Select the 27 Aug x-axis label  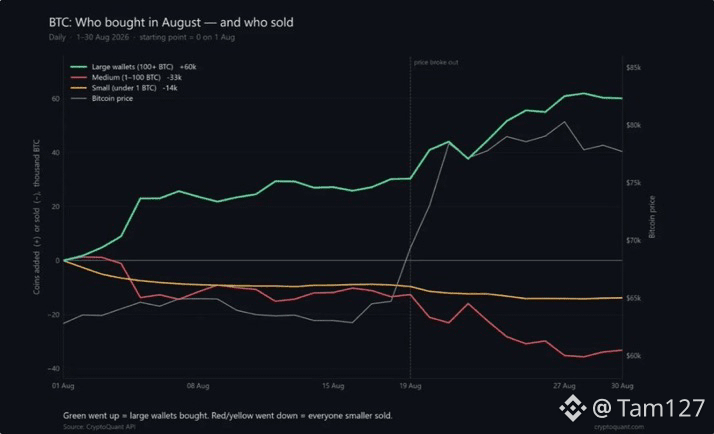click(564, 386)
